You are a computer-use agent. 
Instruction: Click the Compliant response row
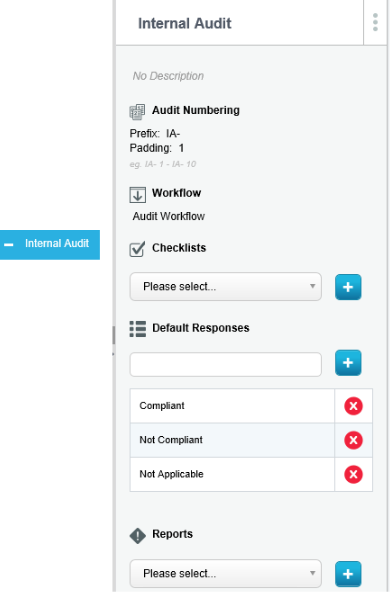pos(232,406)
